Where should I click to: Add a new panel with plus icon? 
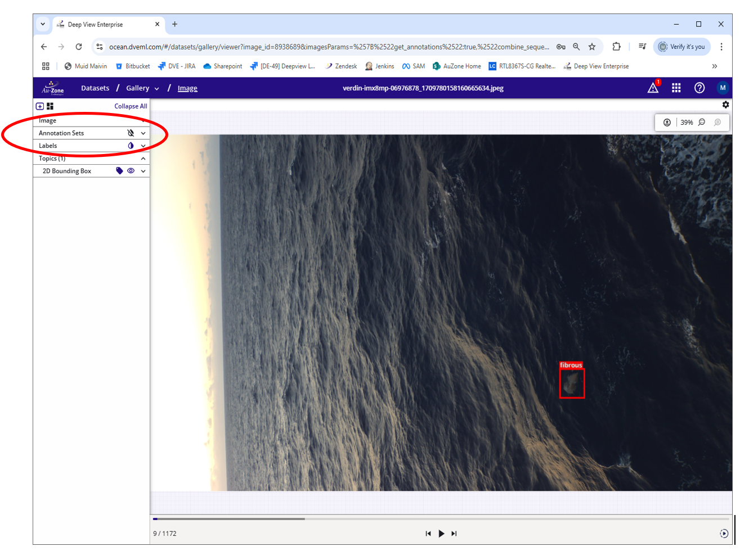pos(40,106)
